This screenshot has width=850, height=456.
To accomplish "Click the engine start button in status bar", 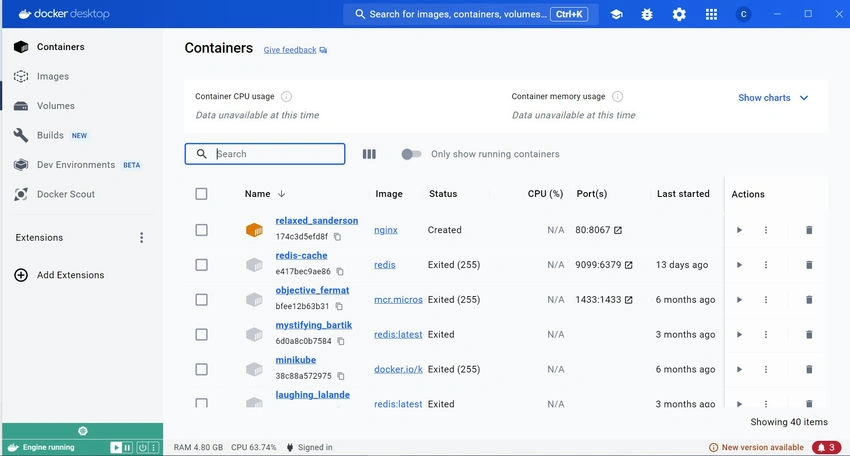I will coord(115,447).
